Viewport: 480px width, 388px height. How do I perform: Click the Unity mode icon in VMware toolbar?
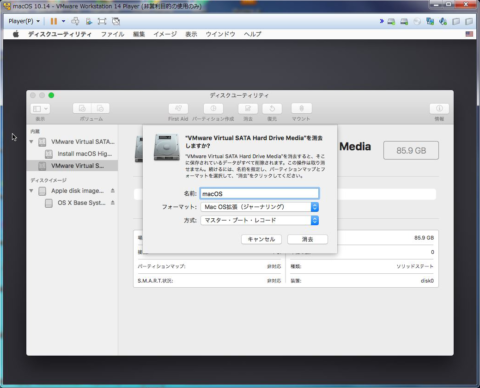pos(116,21)
